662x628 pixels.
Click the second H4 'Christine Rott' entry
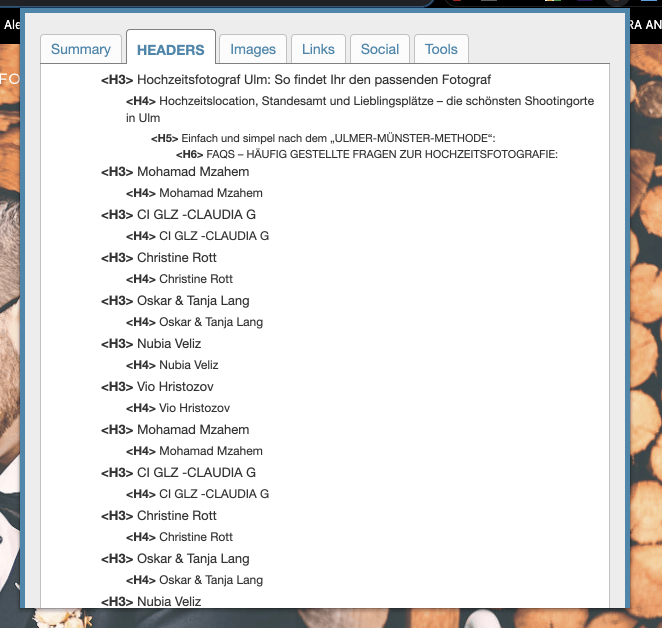click(x=179, y=537)
